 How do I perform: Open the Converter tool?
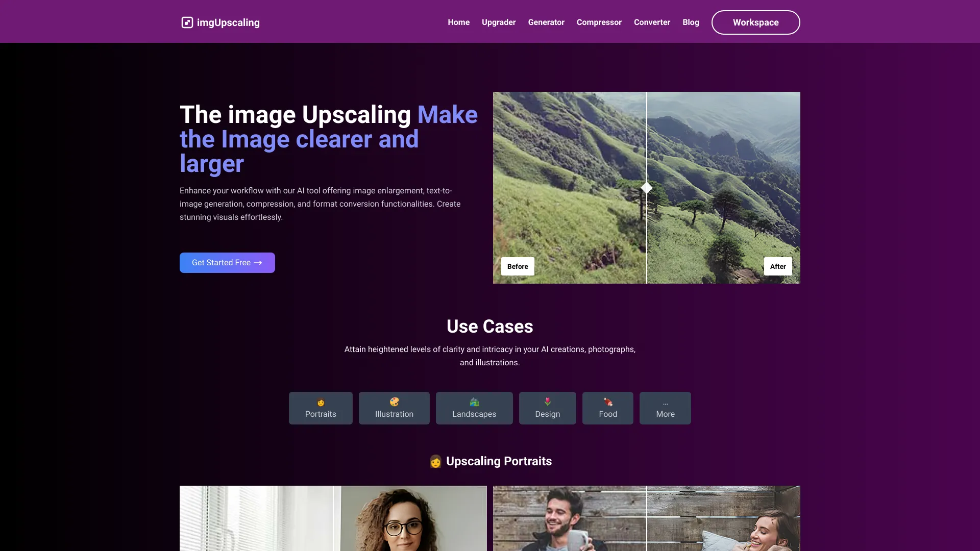pyautogui.click(x=651, y=22)
